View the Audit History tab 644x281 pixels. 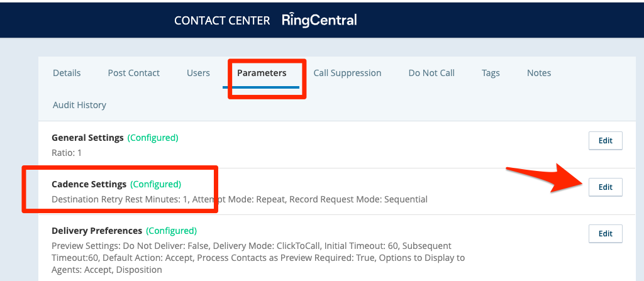click(x=79, y=105)
